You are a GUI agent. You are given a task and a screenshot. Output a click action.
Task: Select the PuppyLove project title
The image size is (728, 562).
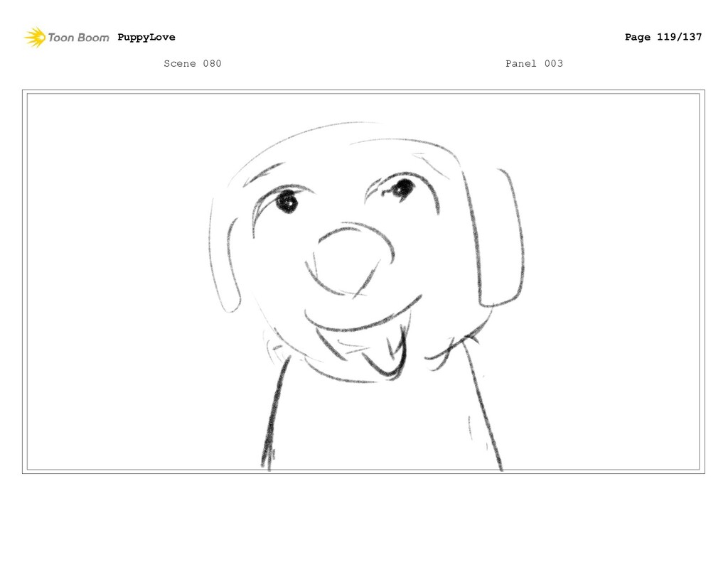[146, 37]
